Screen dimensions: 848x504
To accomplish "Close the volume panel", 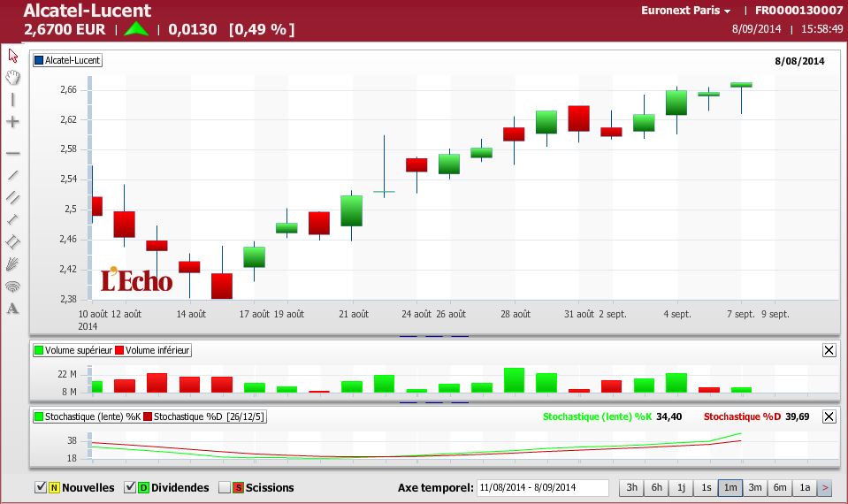I will [x=829, y=350].
